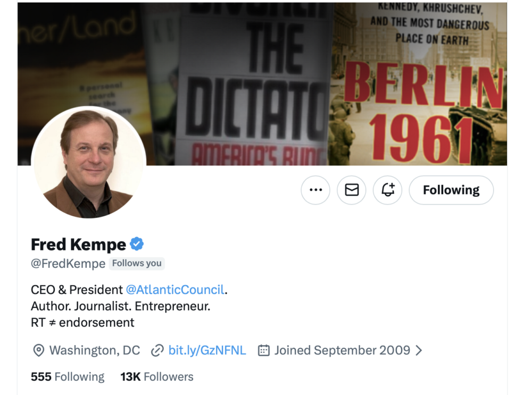Viewport: 532px width, 395px height.
Task: Open the bit.ly/GzNFNL website link
Action: point(207,350)
